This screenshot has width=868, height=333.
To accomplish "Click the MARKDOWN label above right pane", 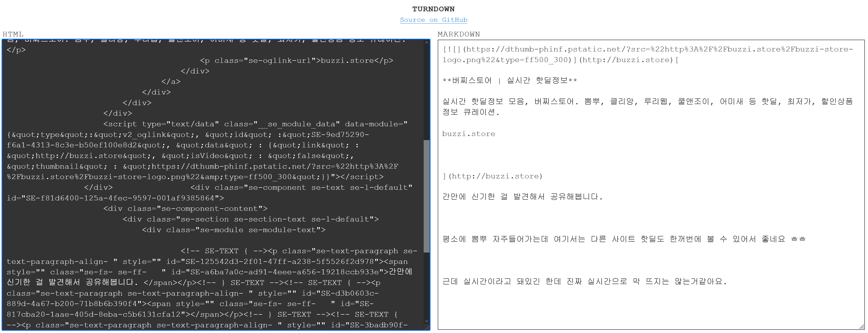I will pyautogui.click(x=459, y=34).
